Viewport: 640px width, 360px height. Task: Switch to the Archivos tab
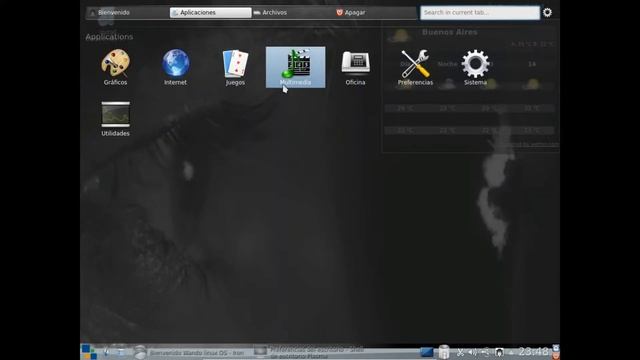coord(293,13)
